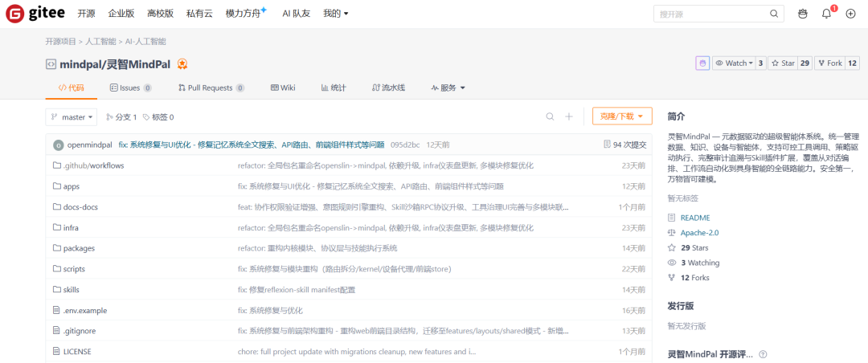
Task: View 分支 1 branches link
Action: [121, 116]
